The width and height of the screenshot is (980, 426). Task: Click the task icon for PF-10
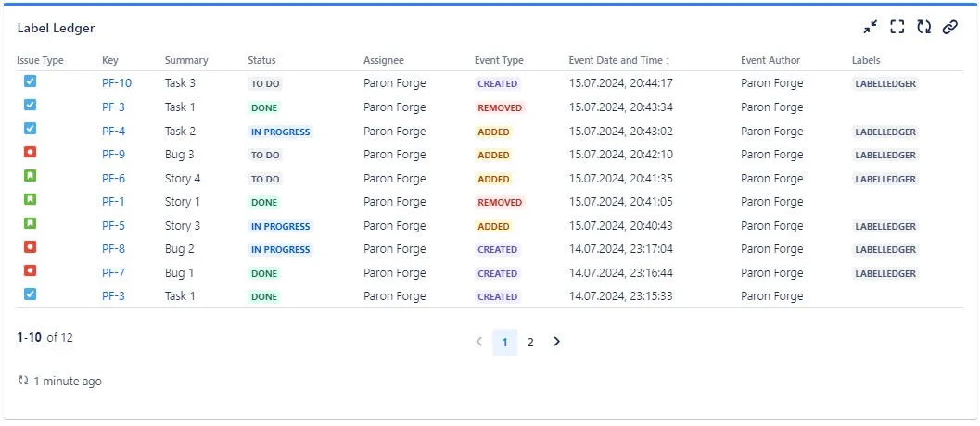click(30, 81)
